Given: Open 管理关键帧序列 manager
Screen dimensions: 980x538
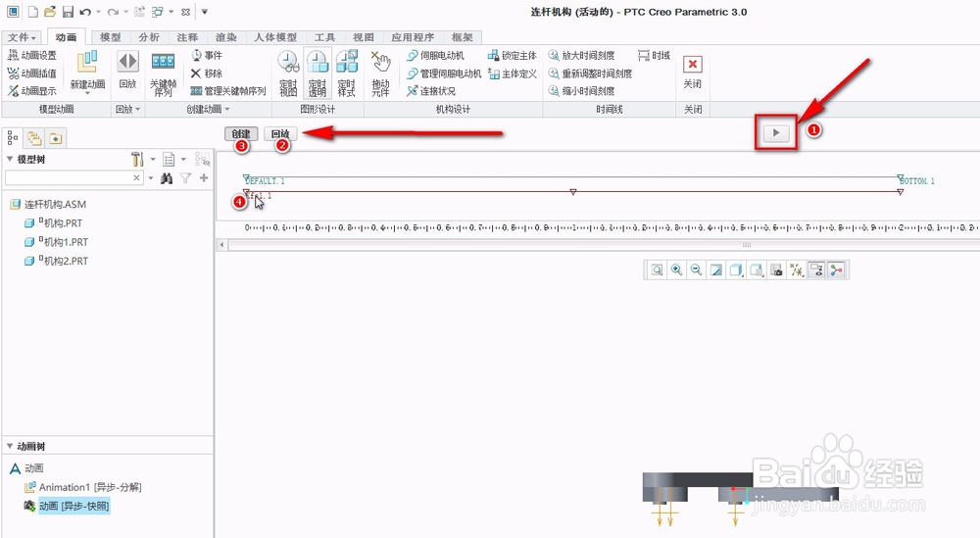Looking at the screenshot, I should (228, 90).
